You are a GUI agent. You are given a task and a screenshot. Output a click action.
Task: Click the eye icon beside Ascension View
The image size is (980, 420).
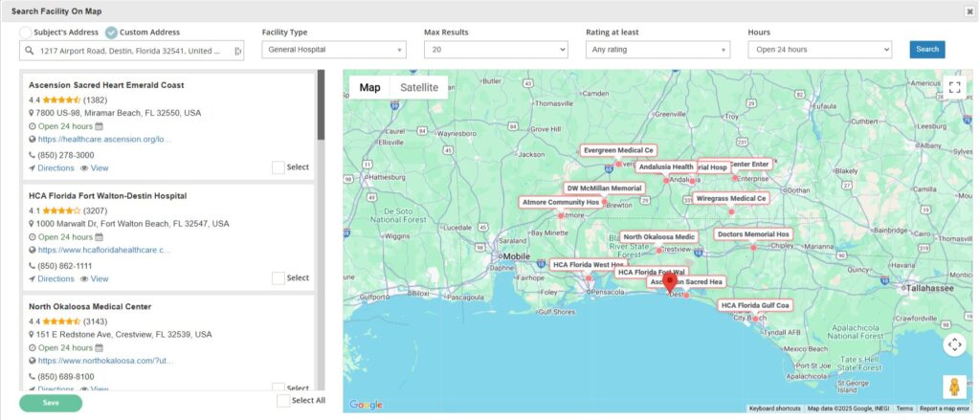[84, 168]
